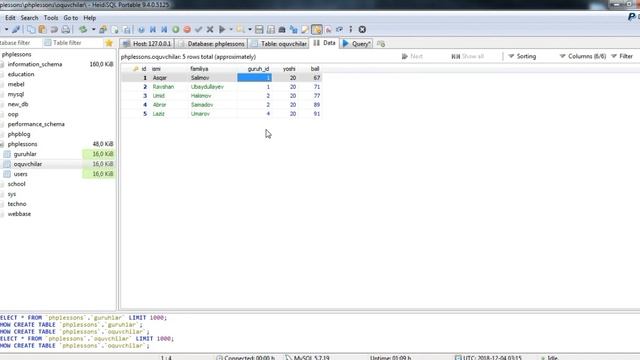640x360 pixels.
Task: Select the phpblog database in tree
Action: 19,134
